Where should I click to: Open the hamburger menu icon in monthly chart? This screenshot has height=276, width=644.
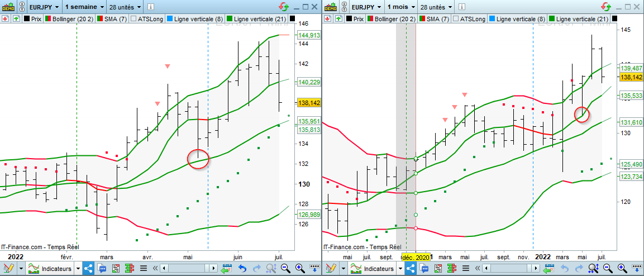466,269
